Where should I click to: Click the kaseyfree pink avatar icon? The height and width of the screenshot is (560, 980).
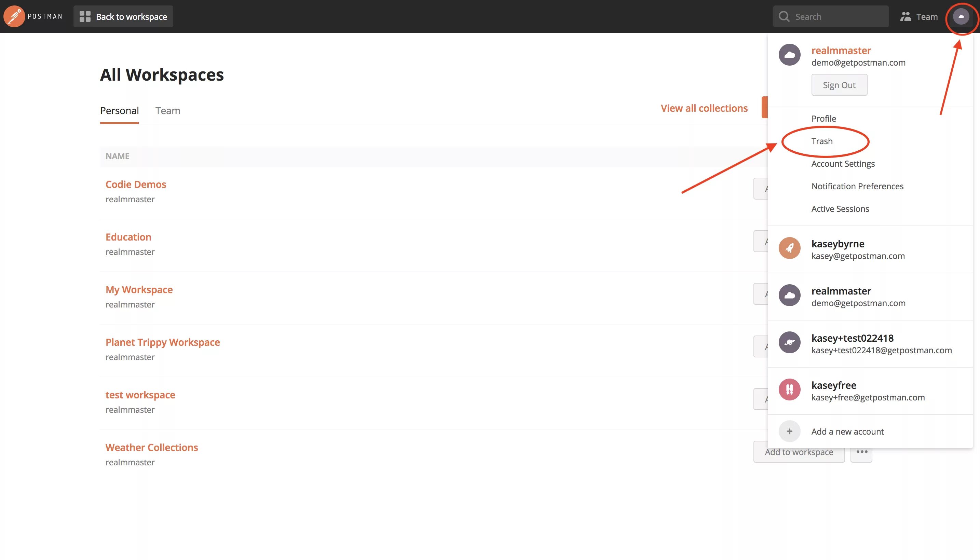[789, 390]
